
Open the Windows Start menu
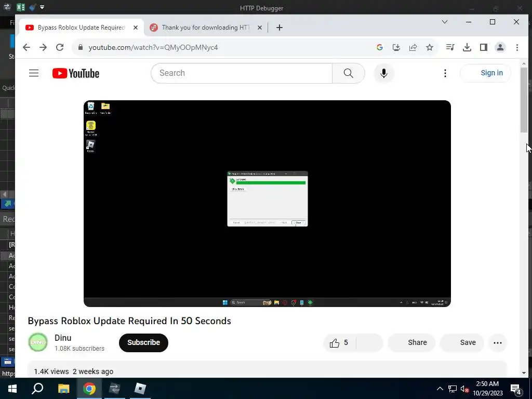pyautogui.click(x=12, y=389)
